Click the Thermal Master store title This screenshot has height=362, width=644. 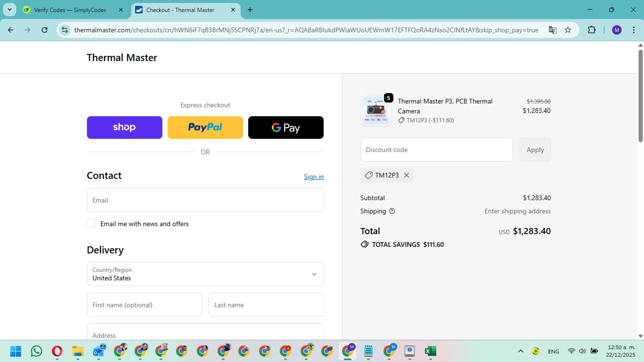tap(122, 58)
